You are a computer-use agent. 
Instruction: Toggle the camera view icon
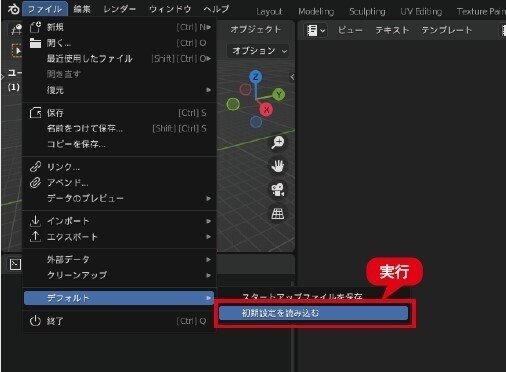[x=278, y=190]
